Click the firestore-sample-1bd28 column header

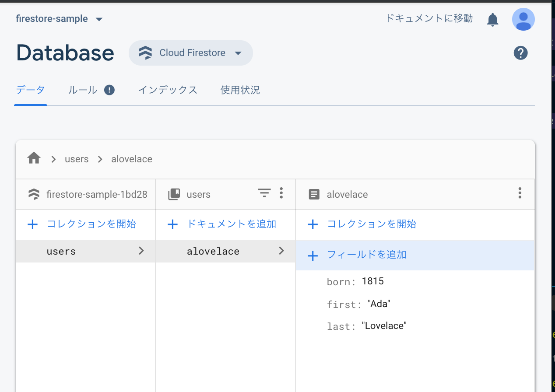pyautogui.click(x=97, y=194)
